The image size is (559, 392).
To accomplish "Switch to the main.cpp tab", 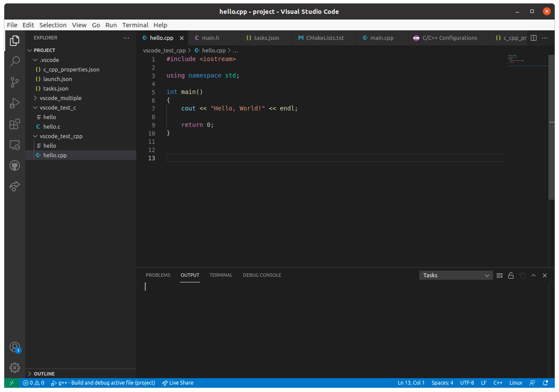I will (x=382, y=38).
